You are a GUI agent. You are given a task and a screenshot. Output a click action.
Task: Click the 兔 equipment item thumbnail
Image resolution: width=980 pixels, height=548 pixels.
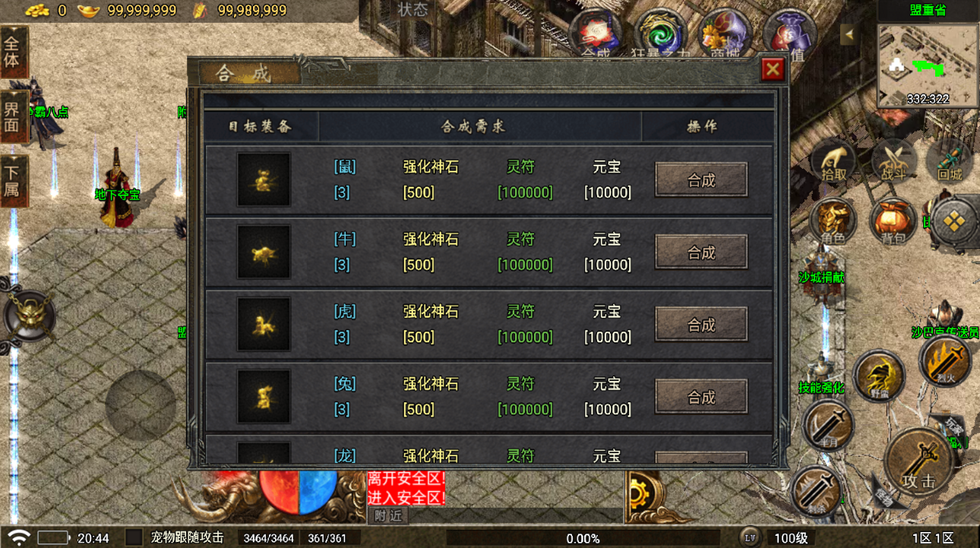click(264, 397)
